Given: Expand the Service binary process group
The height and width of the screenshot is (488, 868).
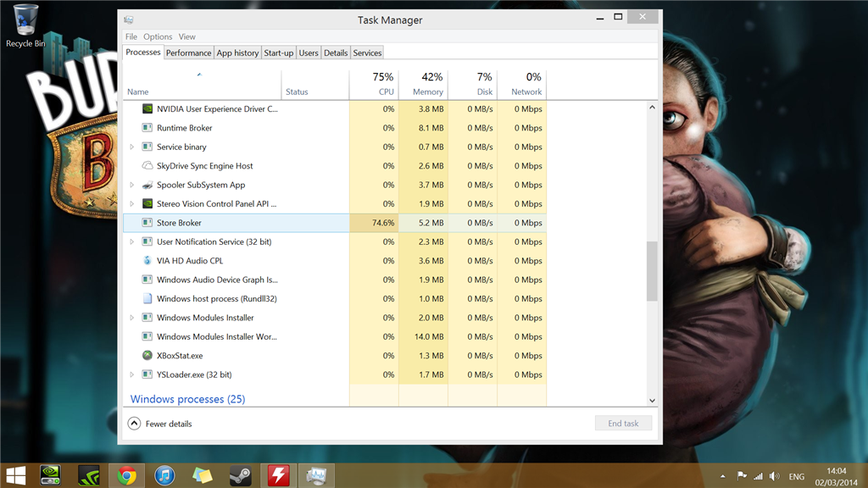Looking at the screenshot, I should tap(131, 147).
